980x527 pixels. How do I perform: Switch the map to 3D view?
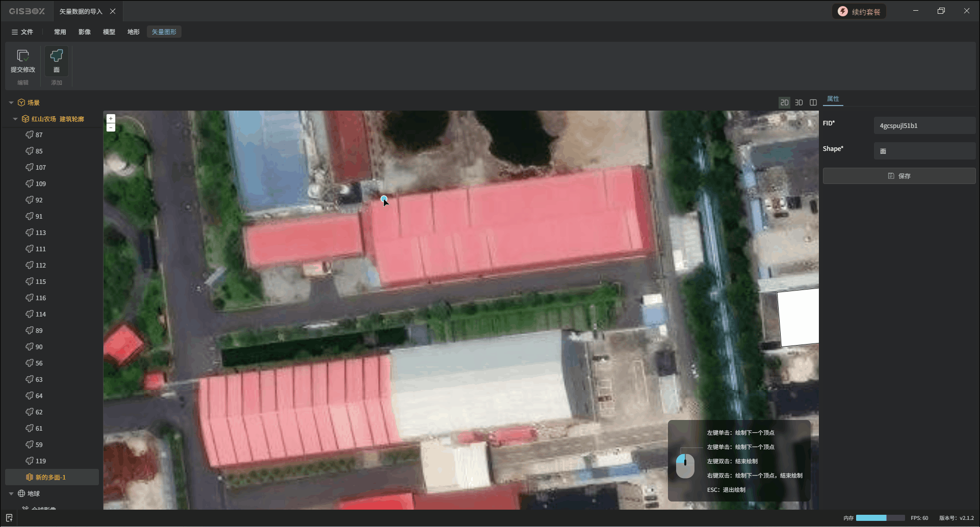point(799,102)
